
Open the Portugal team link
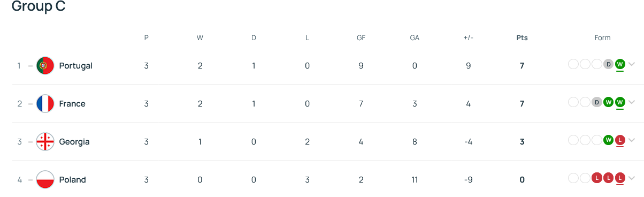click(x=75, y=66)
